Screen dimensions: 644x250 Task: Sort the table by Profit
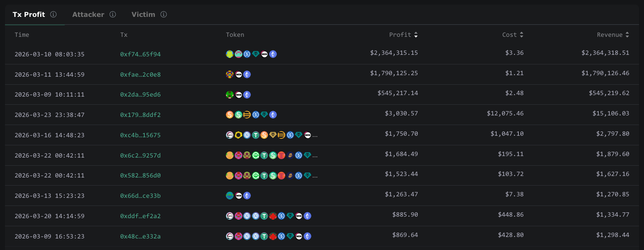coord(416,35)
